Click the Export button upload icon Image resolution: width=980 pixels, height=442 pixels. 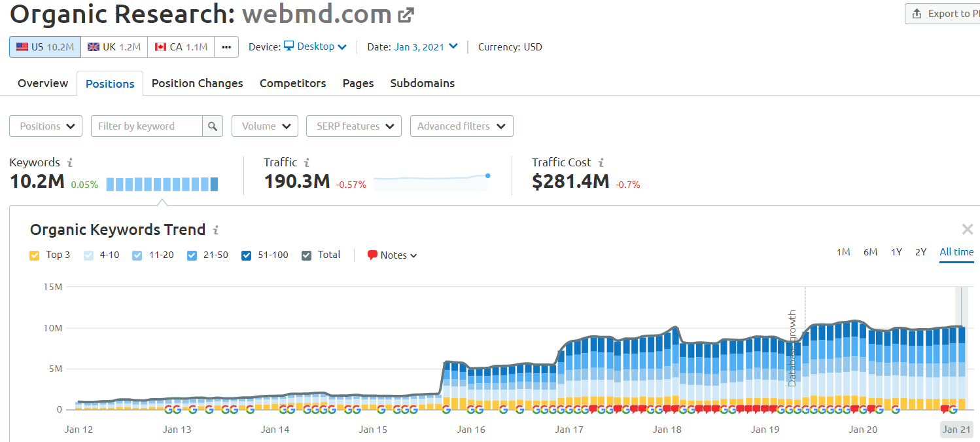coord(916,14)
